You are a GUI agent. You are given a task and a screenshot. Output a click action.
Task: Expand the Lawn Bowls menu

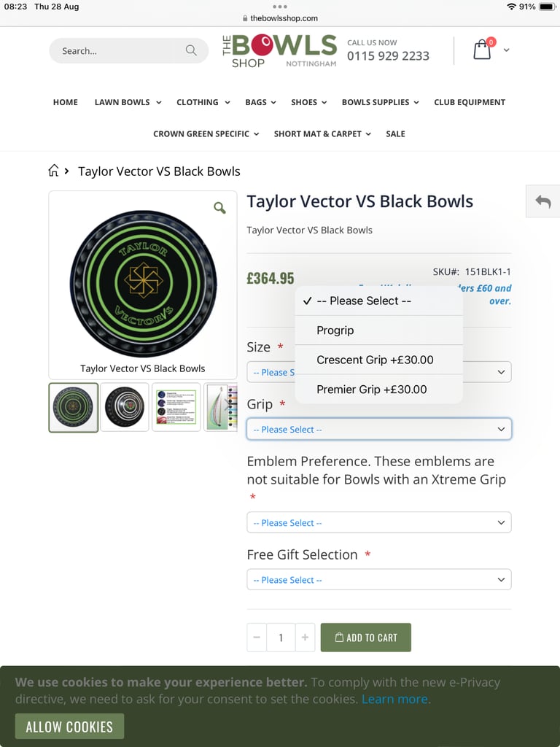tap(128, 102)
